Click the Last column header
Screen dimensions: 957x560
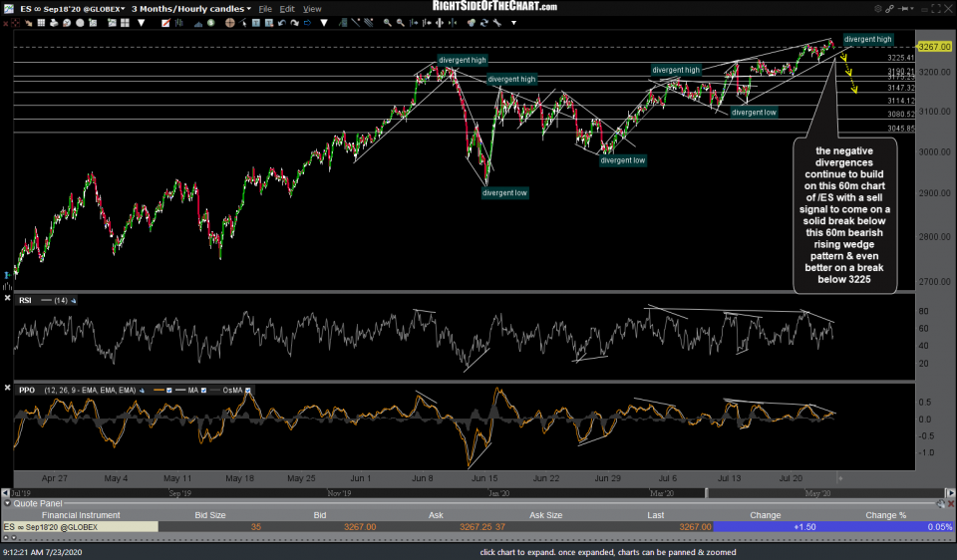click(656, 515)
